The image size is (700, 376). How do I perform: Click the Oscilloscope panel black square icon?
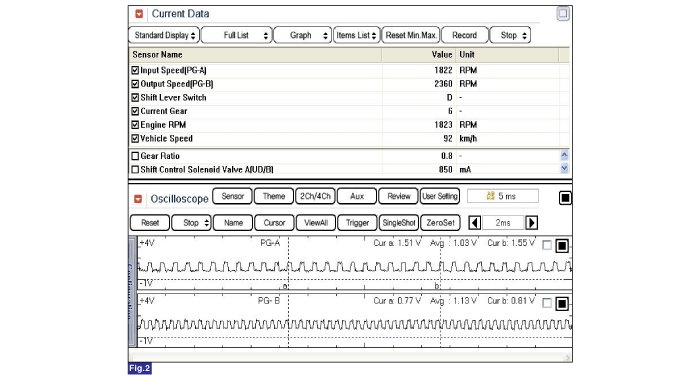click(x=565, y=198)
